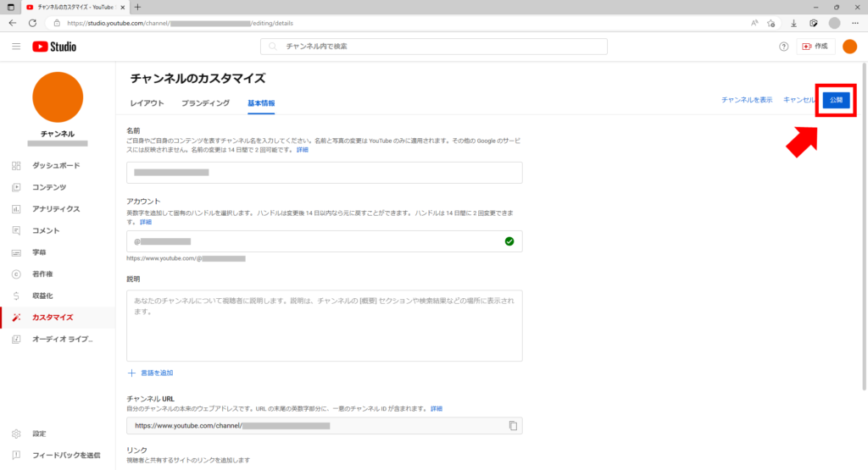Screen dimensions: 868x470
Task: Open アナリティクス in the sidebar
Action: pyautogui.click(x=56, y=208)
